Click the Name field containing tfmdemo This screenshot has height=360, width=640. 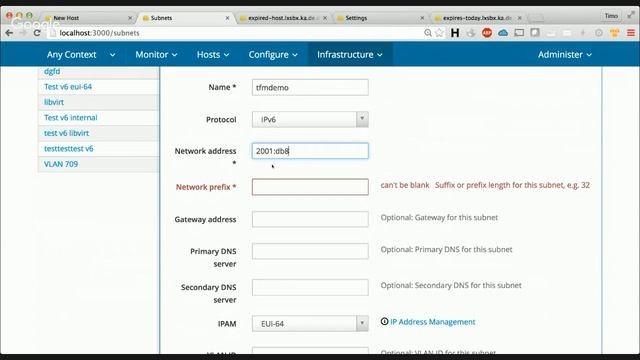[x=310, y=87]
